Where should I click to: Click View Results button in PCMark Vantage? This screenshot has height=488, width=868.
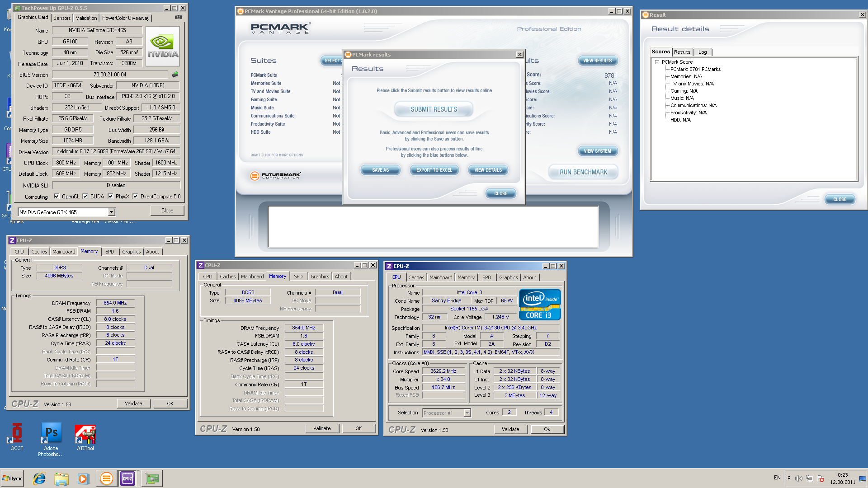[597, 61]
